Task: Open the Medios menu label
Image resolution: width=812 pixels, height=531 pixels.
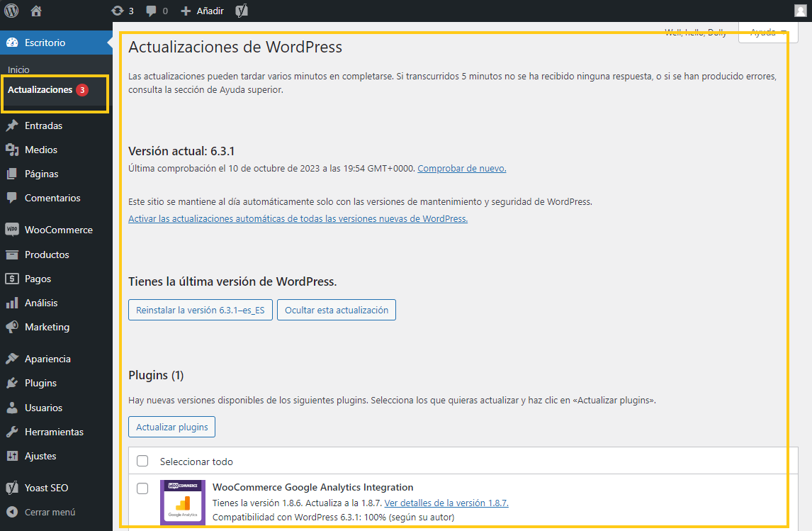Action: 41,150
